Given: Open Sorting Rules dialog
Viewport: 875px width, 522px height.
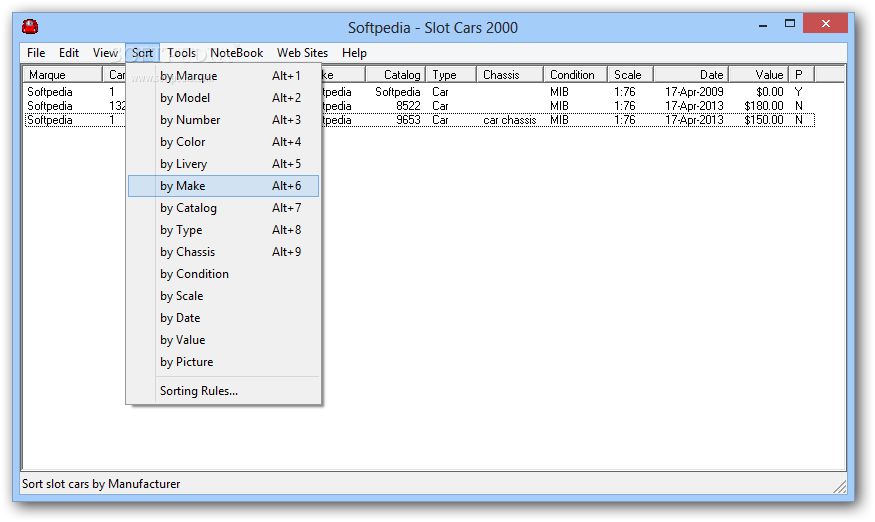Looking at the screenshot, I should point(223,391).
